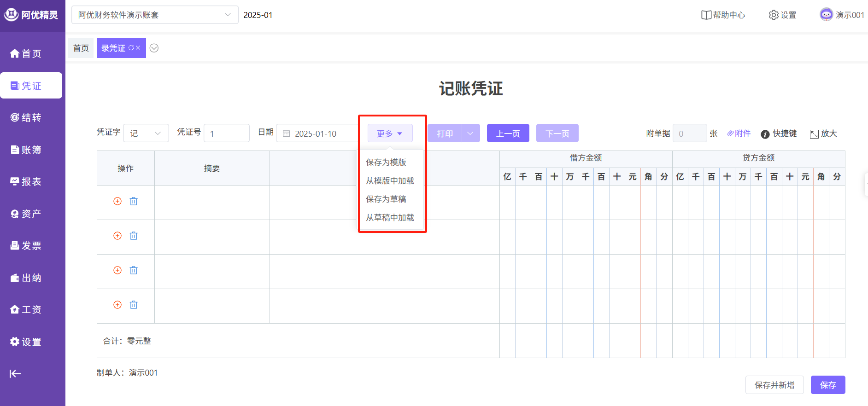868x406 pixels.
Task: Choose 从草稿中加载 menu option
Action: coord(390,217)
